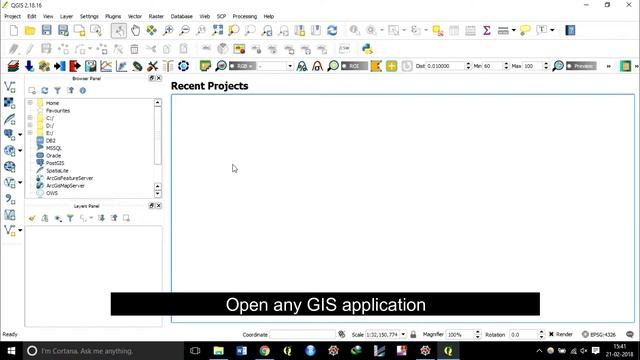The width and height of the screenshot is (640, 360).
Task: Click the Save Project floppy disk icon
Action: tap(47, 31)
